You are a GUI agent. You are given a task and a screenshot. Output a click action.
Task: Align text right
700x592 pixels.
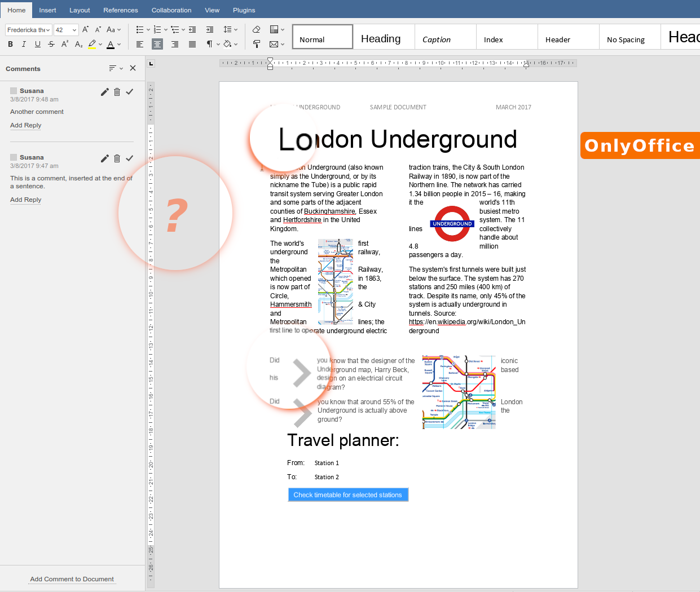click(175, 44)
